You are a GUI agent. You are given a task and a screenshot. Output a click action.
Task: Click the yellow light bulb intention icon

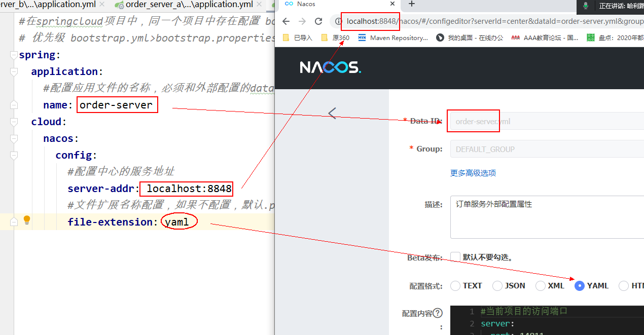tap(27, 220)
